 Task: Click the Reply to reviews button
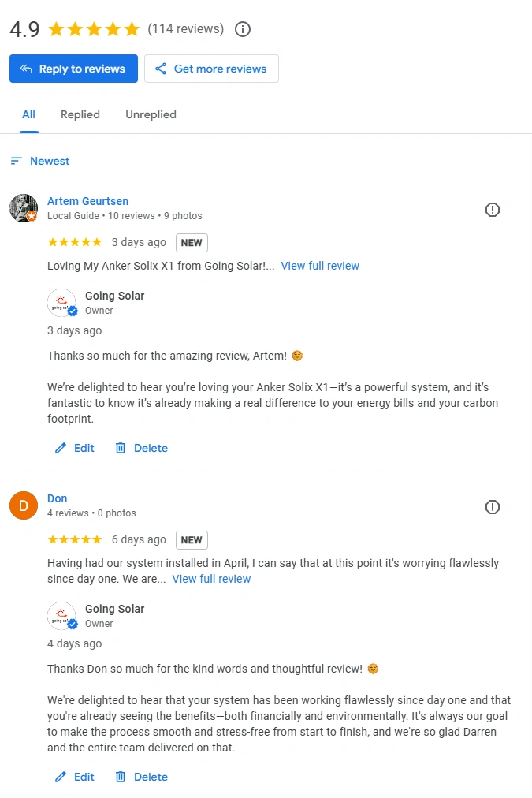point(73,69)
